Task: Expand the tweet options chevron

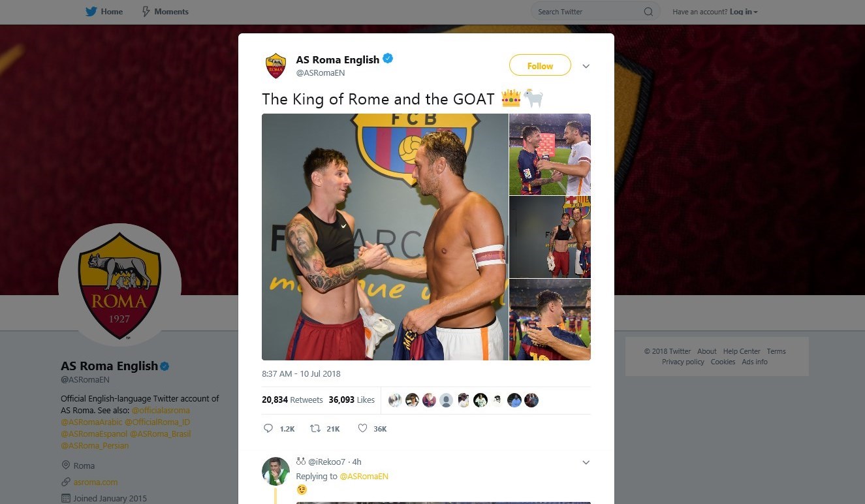Action: [586, 66]
